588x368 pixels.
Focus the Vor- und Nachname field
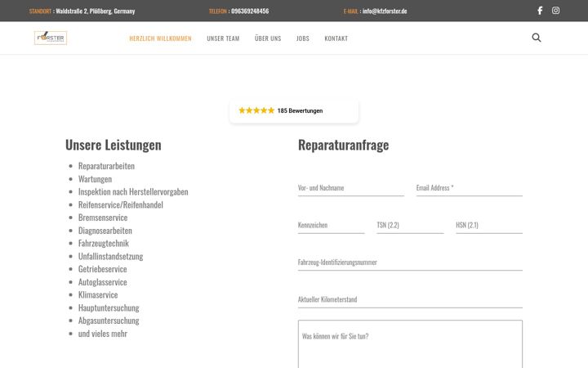(351, 188)
